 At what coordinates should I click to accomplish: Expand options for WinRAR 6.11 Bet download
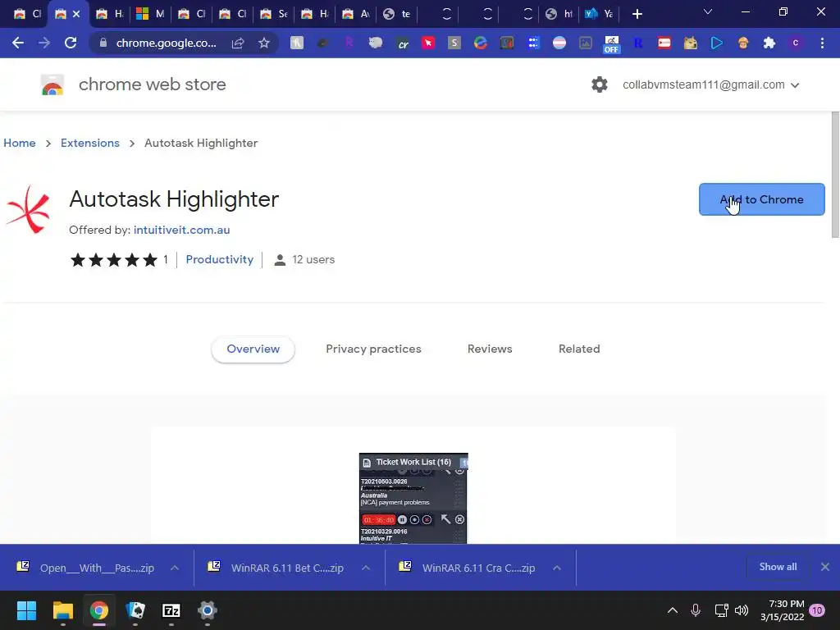click(x=366, y=568)
